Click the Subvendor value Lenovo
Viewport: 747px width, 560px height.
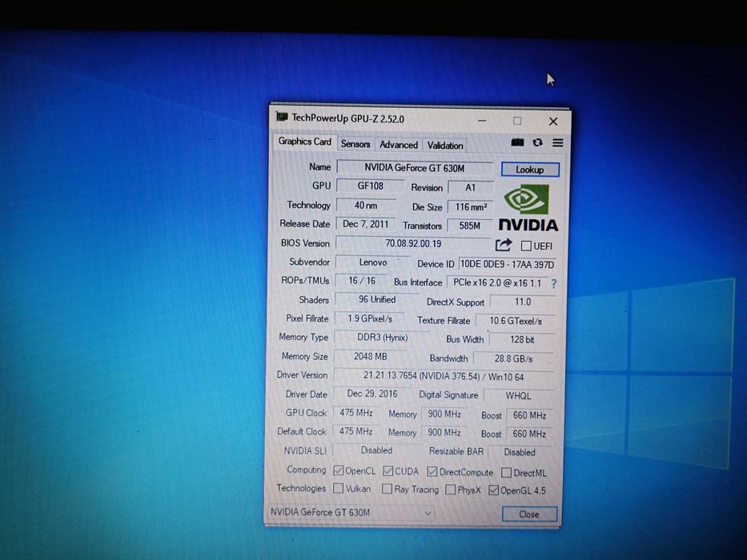point(372,262)
